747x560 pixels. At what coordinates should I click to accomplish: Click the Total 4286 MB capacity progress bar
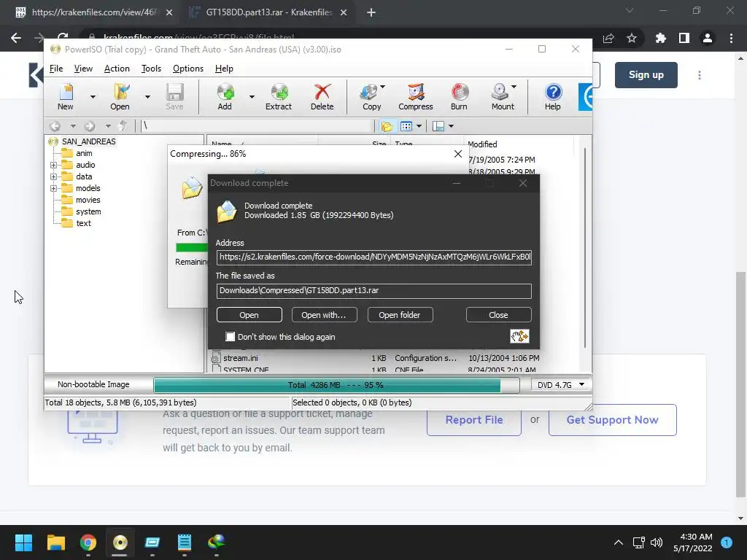click(x=336, y=385)
